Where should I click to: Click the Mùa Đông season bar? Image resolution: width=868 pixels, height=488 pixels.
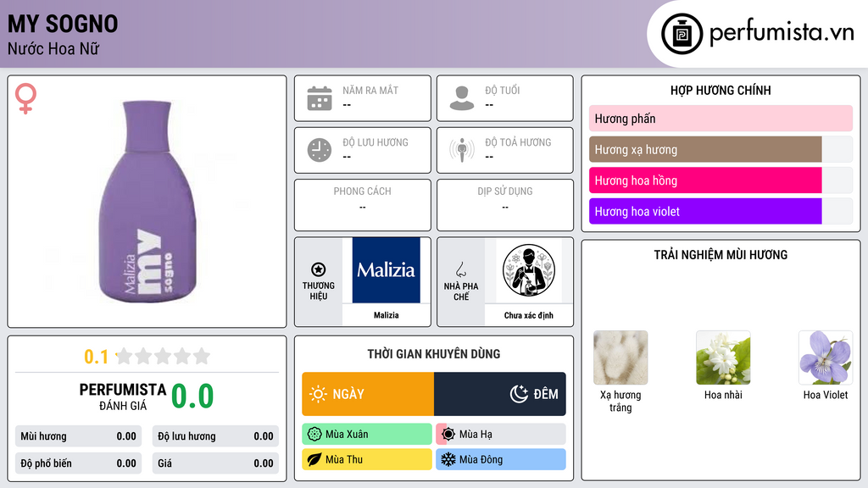click(x=501, y=460)
